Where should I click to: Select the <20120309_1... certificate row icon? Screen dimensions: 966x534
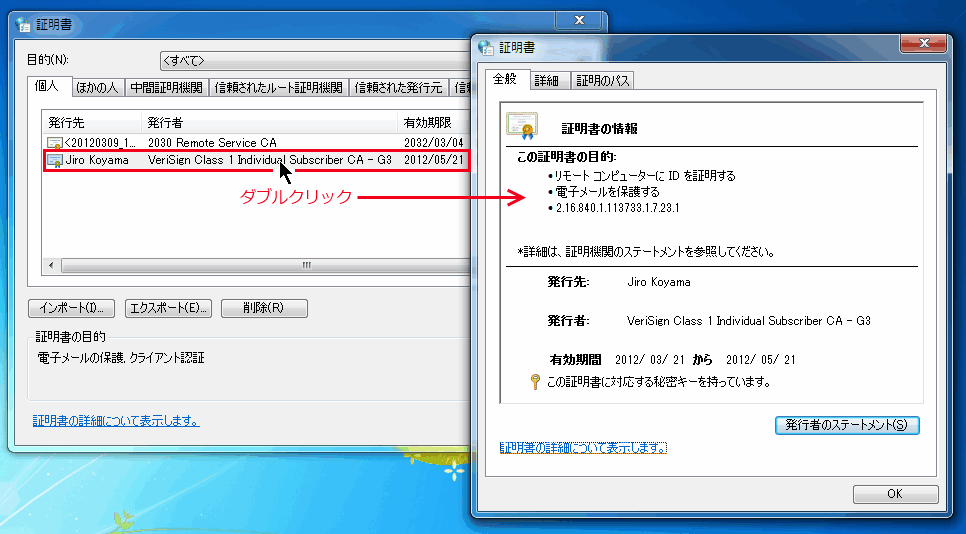(x=55, y=143)
